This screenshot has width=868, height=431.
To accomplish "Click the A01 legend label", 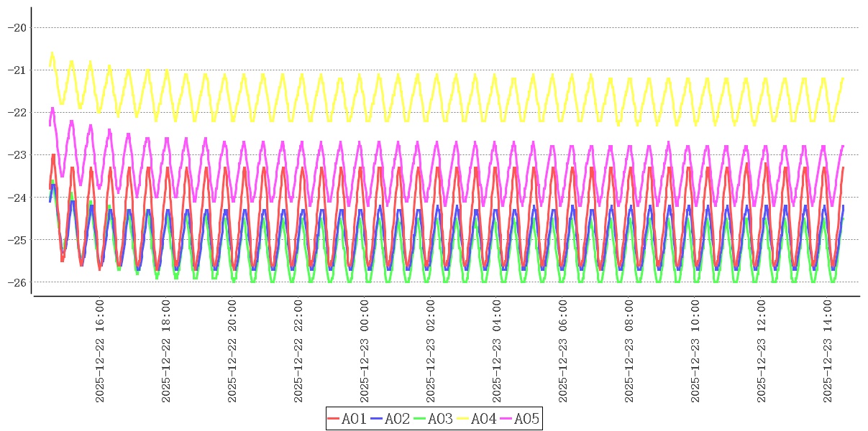I will (x=354, y=419).
